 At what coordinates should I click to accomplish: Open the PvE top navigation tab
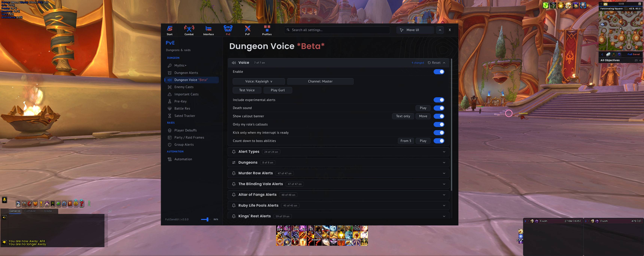228,30
